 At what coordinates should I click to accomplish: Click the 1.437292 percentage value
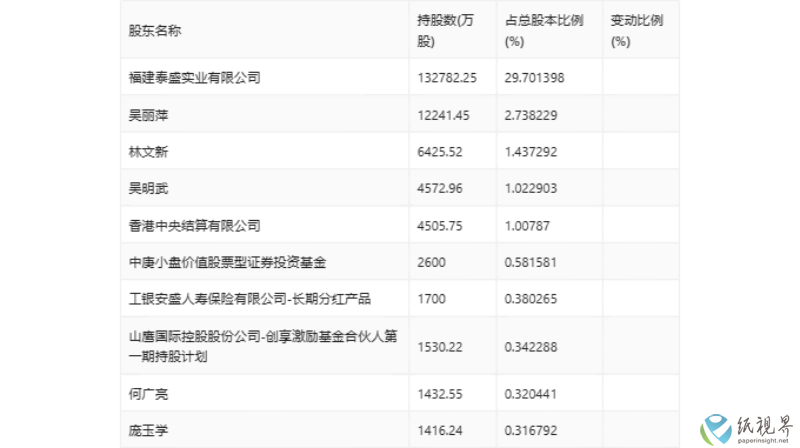pos(531,152)
